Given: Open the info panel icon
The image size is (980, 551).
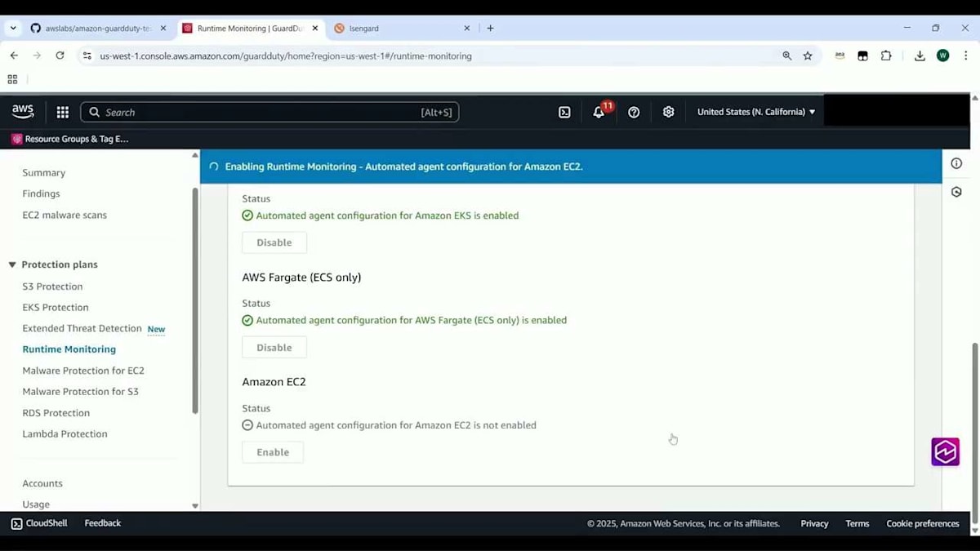Looking at the screenshot, I should [x=956, y=163].
